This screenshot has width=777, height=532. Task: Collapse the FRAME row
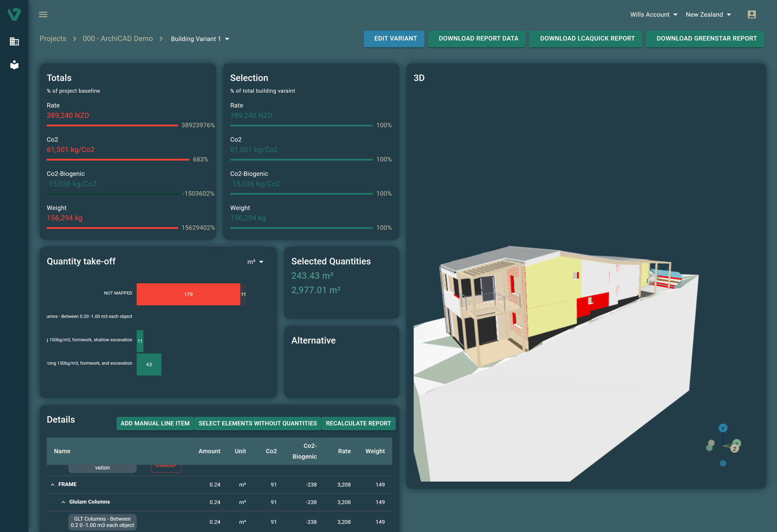pyautogui.click(x=53, y=484)
